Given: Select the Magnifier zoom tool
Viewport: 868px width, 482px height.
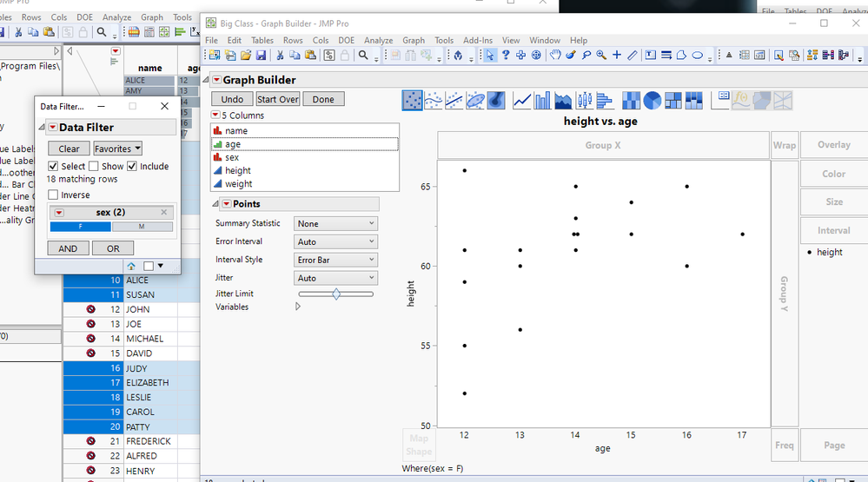Looking at the screenshot, I should [x=602, y=56].
